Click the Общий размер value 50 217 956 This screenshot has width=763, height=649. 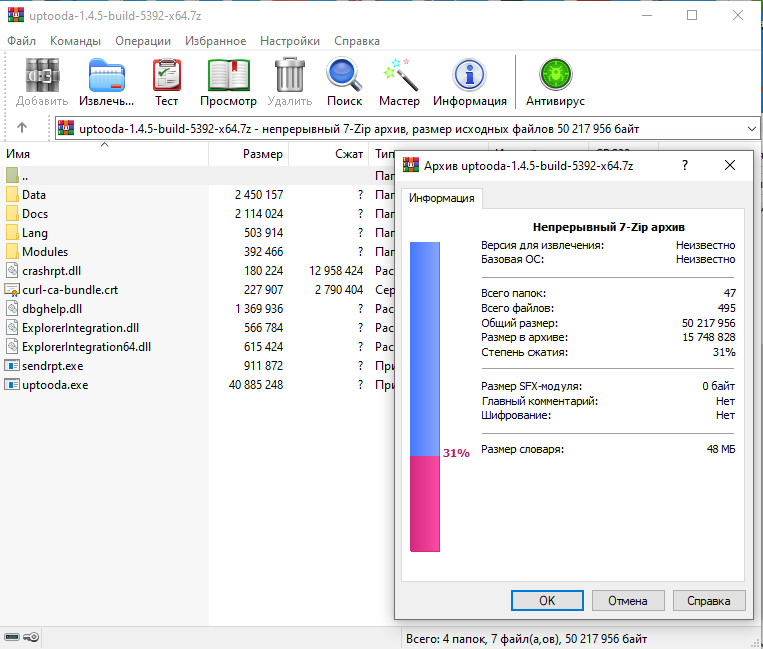pos(708,323)
